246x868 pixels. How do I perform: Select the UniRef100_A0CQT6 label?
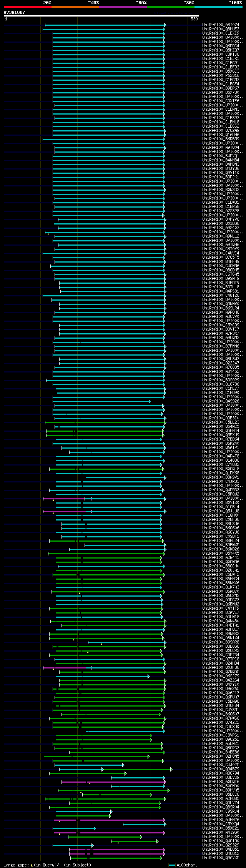click(x=221, y=782)
